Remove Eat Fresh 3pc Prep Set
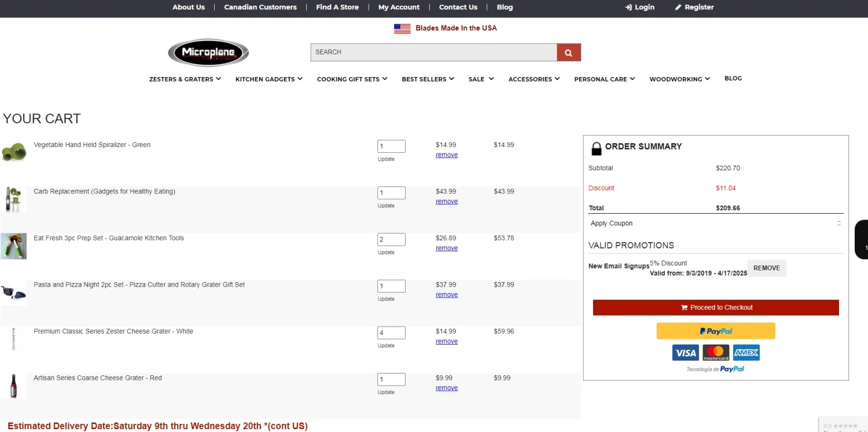 [447, 248]
